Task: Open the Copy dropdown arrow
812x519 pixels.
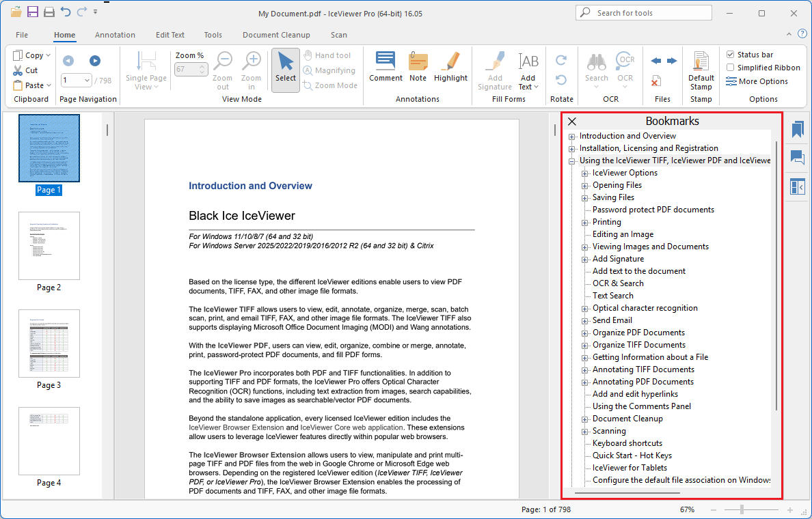Action: click(48, 55)
